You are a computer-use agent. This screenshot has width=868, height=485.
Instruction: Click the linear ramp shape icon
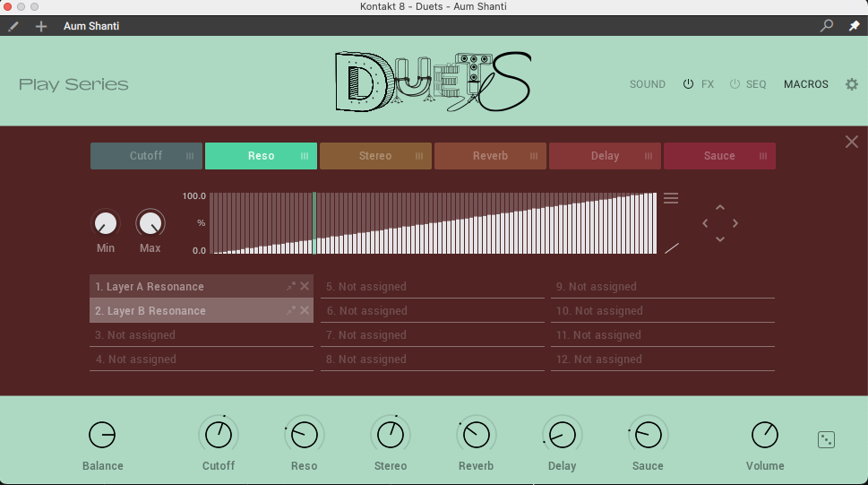[x=672, y=248]
